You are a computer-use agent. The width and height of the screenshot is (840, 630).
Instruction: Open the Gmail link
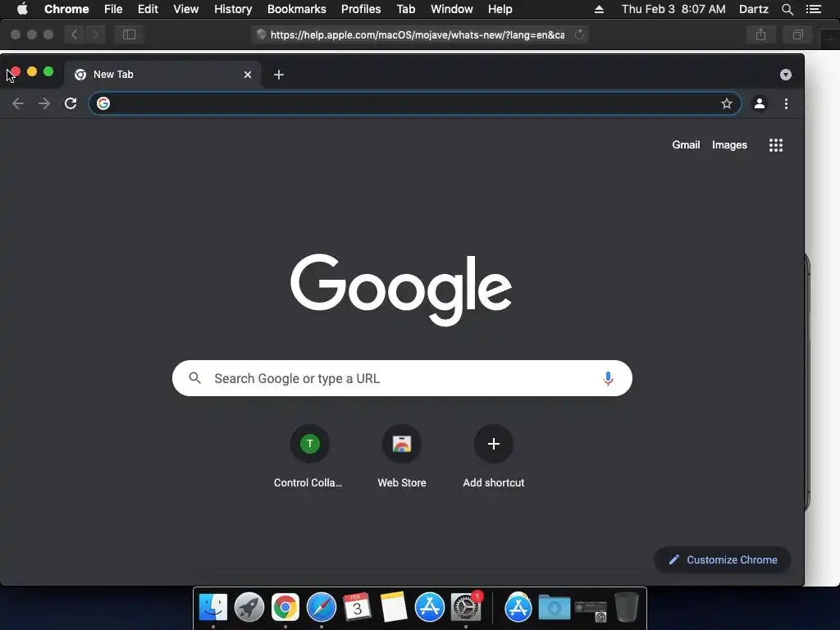686,145
